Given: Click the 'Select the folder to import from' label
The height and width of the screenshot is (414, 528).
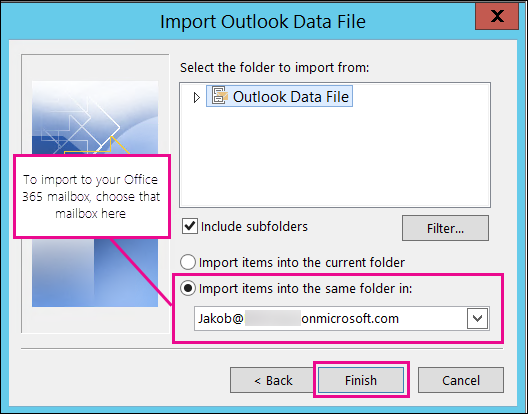Looking at the screenshot, I should point(274,68).
